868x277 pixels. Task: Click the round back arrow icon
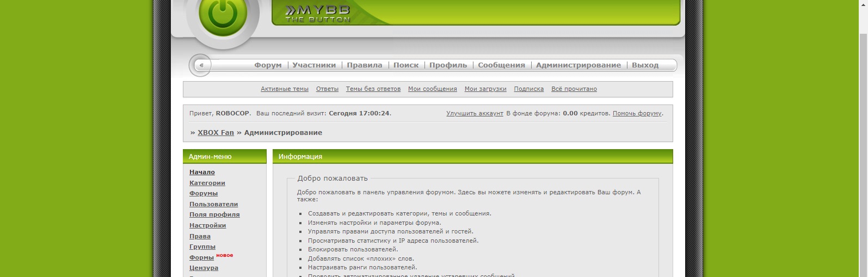pyautogui.click(x=201, y=65)
